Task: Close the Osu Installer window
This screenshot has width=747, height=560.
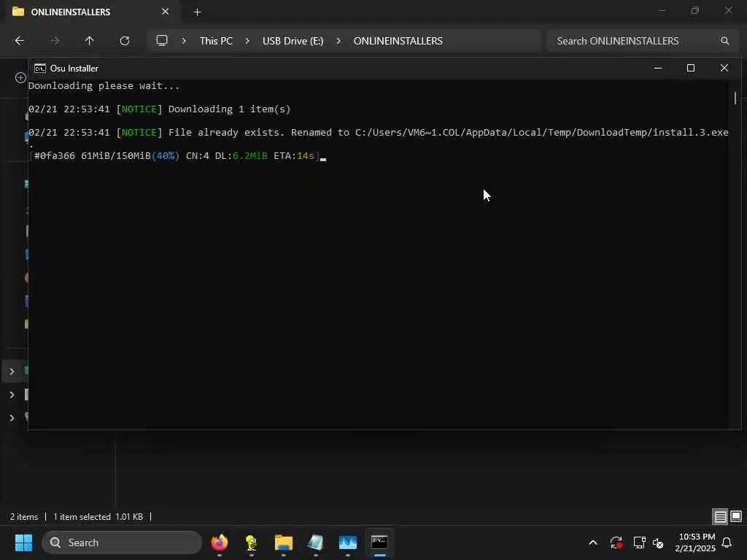Action: [724, 68]
